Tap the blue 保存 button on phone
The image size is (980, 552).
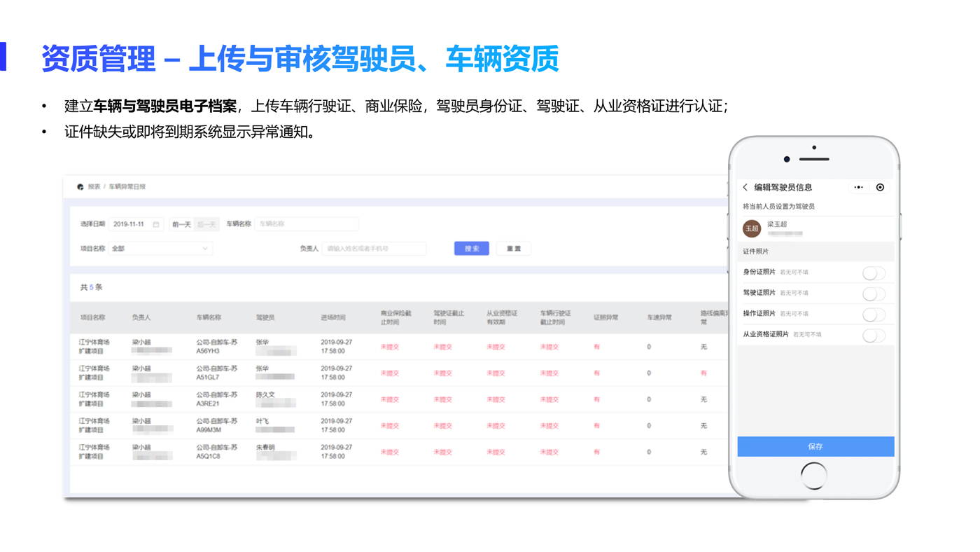[815, 446]
